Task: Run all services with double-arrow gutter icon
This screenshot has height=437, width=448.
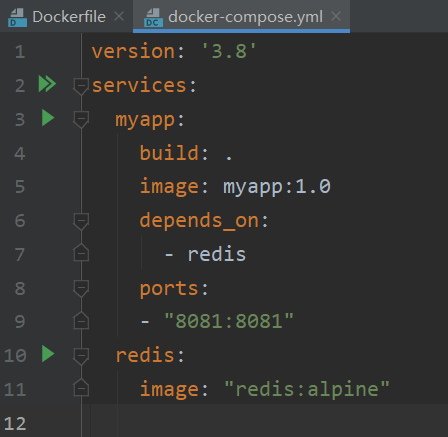Action: point(47,84)
